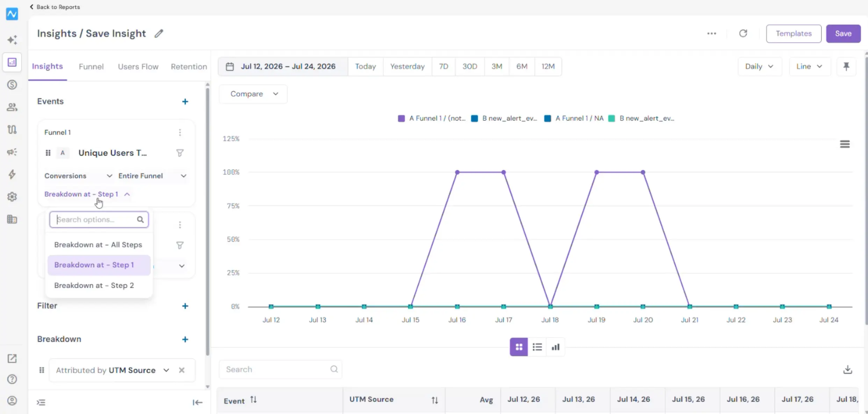Switch to Users Flow tab
The height and width of the screenshot is (414, 868).
138,67
